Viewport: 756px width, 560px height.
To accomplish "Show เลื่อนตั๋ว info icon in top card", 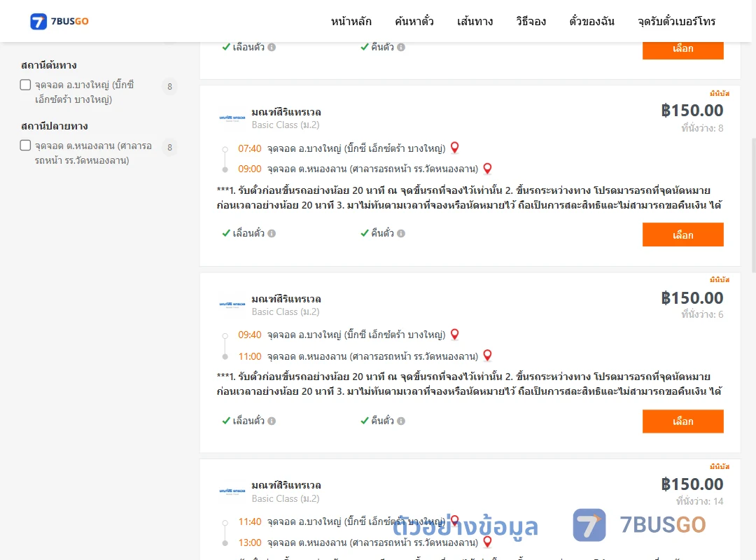I will [x=272, y=48].
